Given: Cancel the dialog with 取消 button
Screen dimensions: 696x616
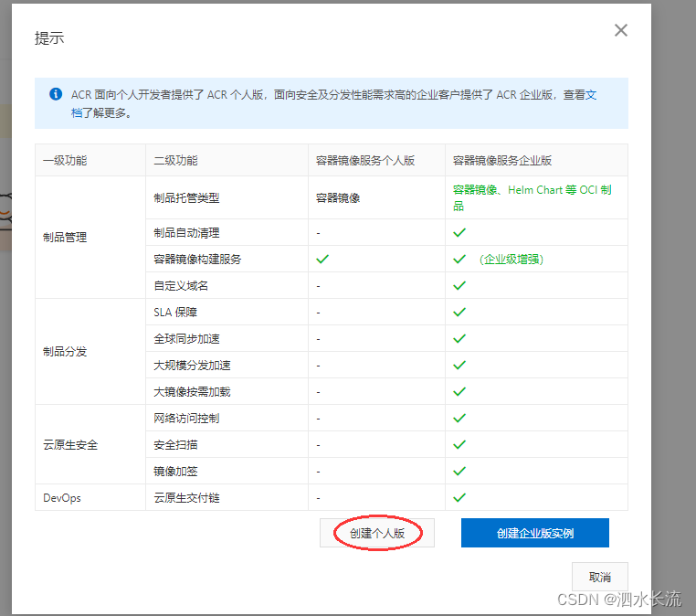Looking at the screenshot, I should coord(600,577).
